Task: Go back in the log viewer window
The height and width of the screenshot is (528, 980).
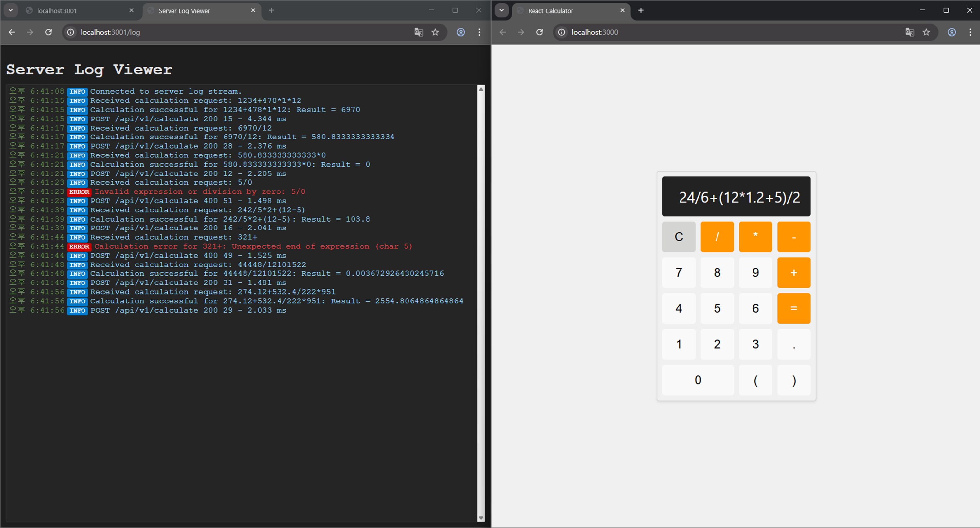Action: [12, 32]
